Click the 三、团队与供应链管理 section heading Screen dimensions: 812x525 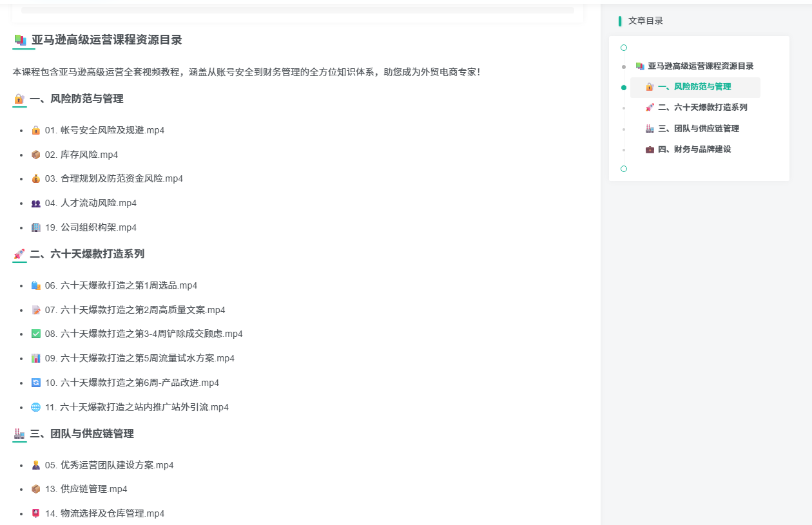pos(81,434)
